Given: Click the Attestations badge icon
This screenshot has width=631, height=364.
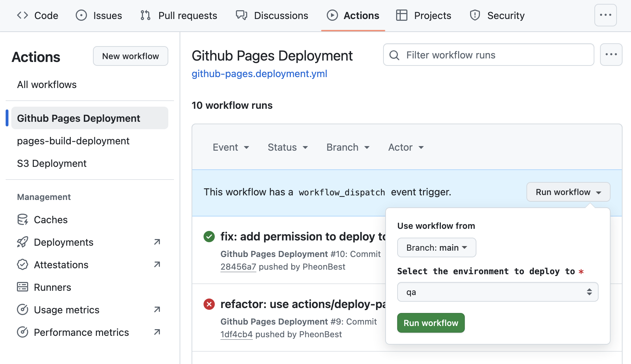Looking at the screenshot, I should click(x=23, y=264).
